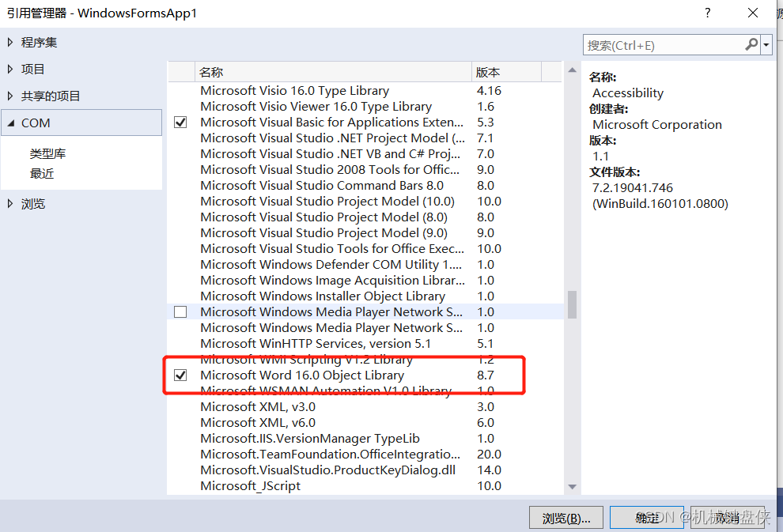Select Microsoft.TeamFoundation.OfficeIntegration row
This screenshot has height=532, width=783.
coord(365,455)
